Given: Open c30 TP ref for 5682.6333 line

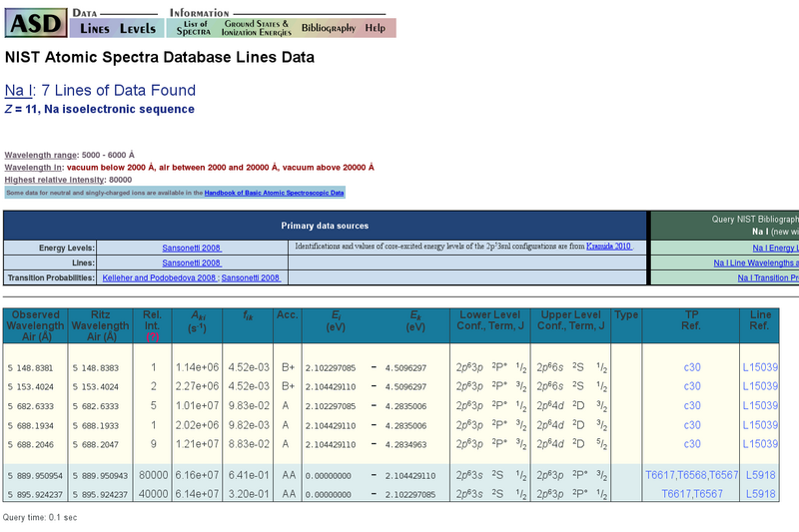Looking at the screenshot, I should pyautogui.click(x=692, y=406).
